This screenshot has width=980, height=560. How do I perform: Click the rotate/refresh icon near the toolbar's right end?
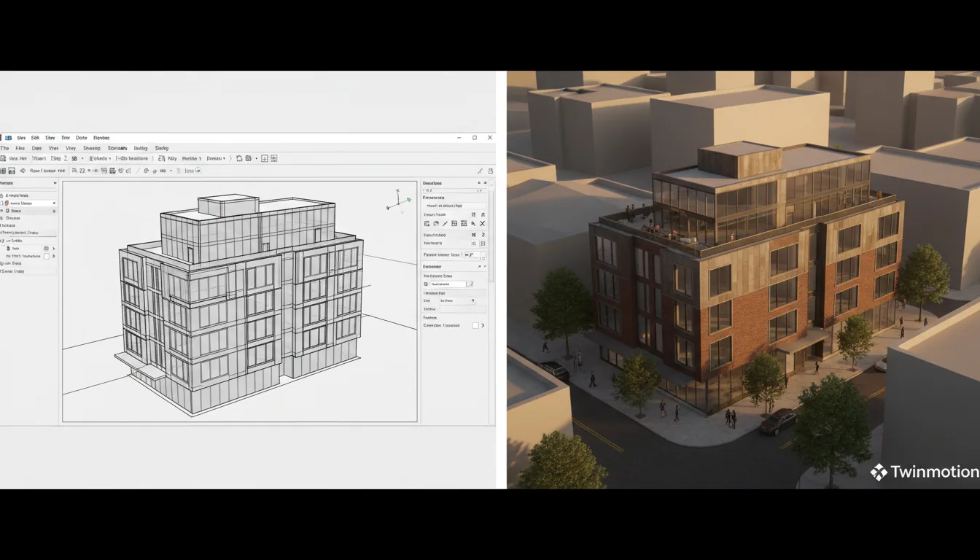pos(238,158)
